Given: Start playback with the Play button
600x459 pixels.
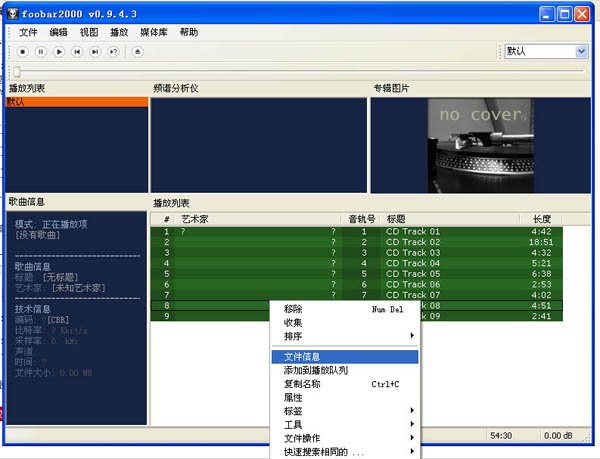Looking at the screenshot, I should pos(59,52).
